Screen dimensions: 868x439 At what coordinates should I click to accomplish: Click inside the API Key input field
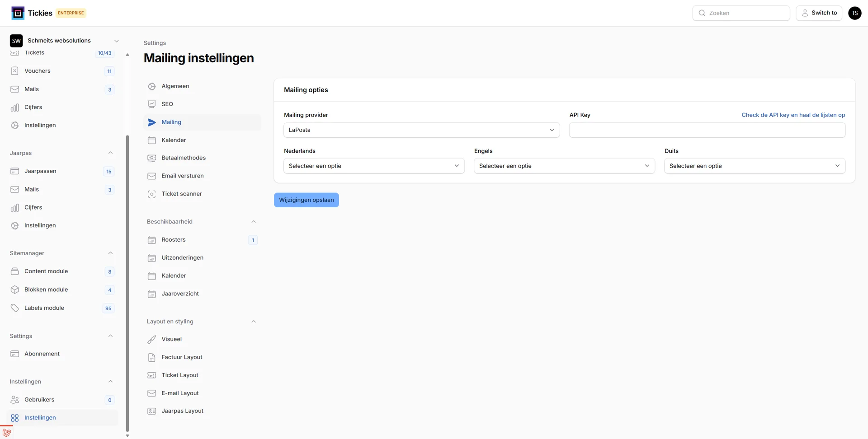pos(707,130)
